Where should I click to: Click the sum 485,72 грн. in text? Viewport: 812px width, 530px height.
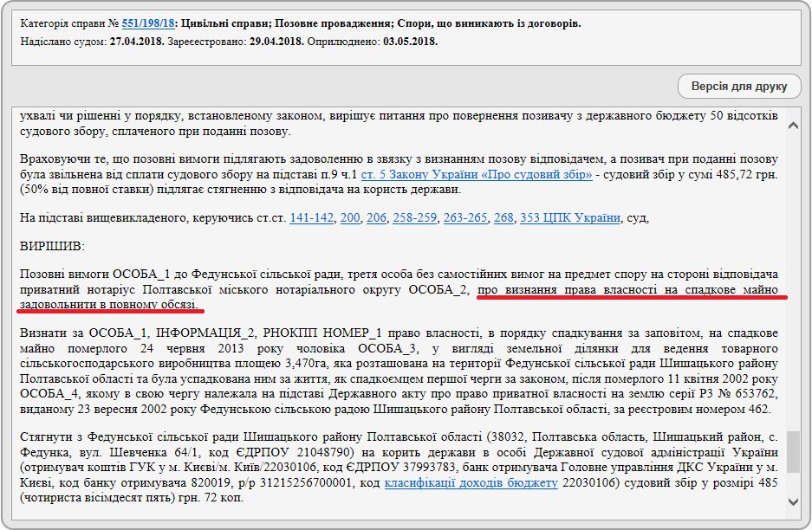coord(747,174)
